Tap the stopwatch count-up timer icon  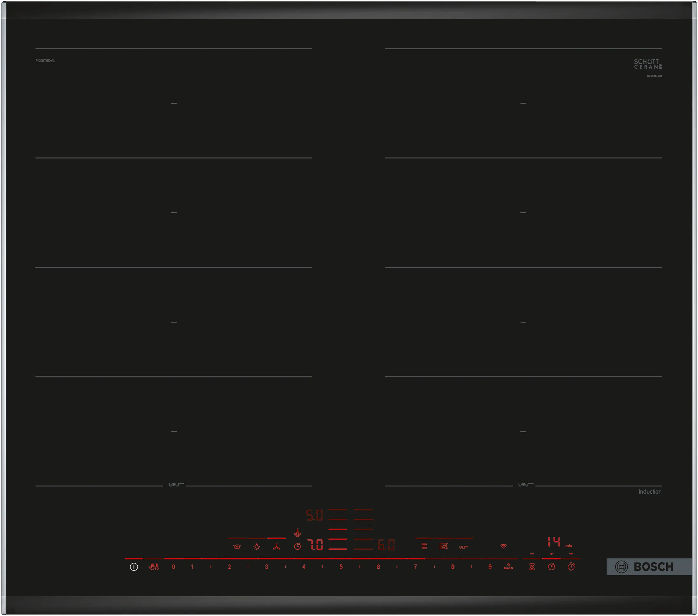tap(571, 567)
